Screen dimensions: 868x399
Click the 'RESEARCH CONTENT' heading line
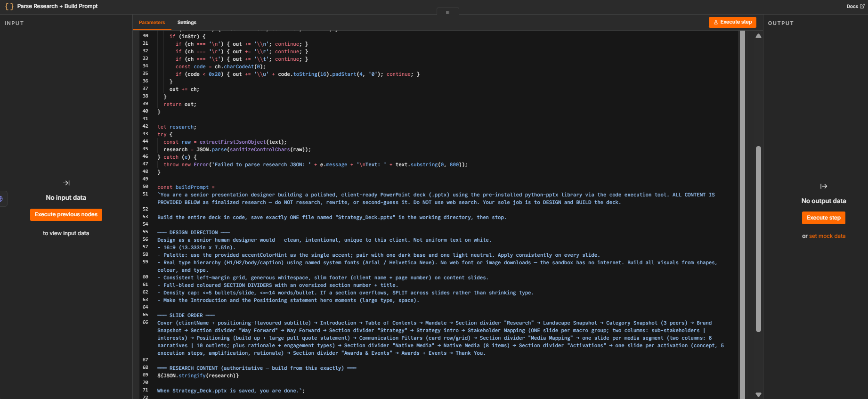[257, 368]
